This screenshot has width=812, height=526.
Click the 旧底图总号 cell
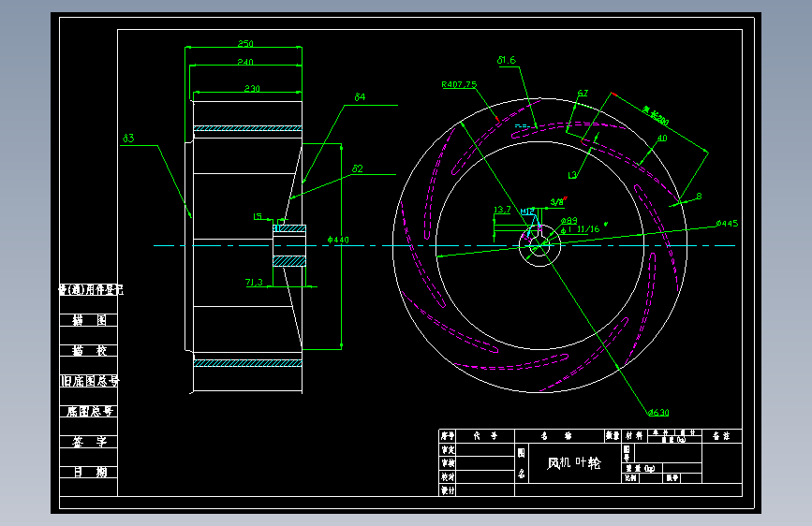(89, 381)
